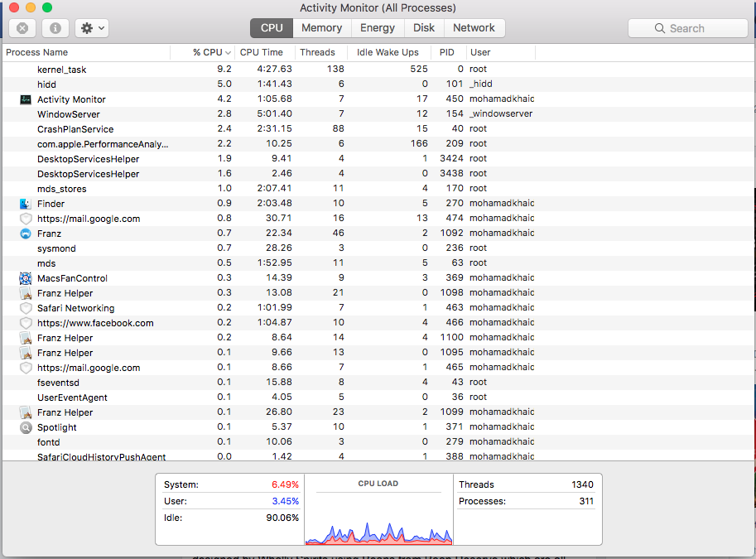The image size is (756, 559).
Task: Select the com.apple.PerformanceAnaly... row
Action: [378, 144]
